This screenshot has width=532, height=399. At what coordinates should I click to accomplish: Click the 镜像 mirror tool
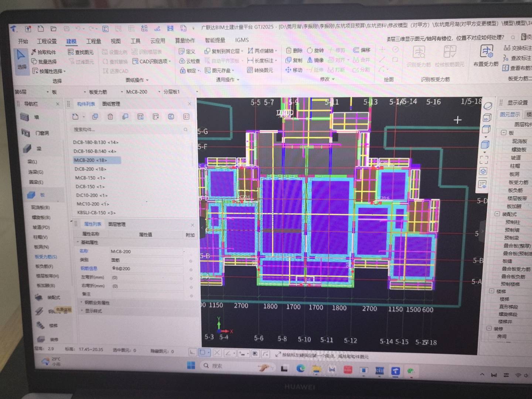coord(316,60)
